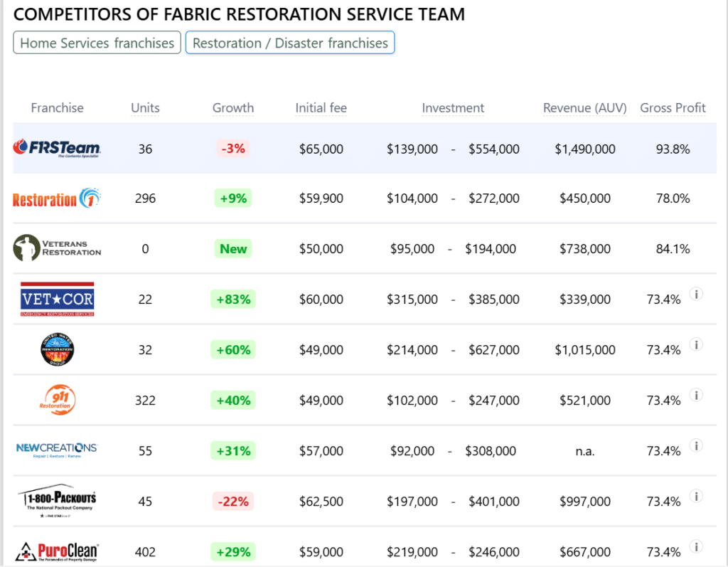728x567 pixels.
Task: Open the PuroClean logo
Action: [57, 551]
